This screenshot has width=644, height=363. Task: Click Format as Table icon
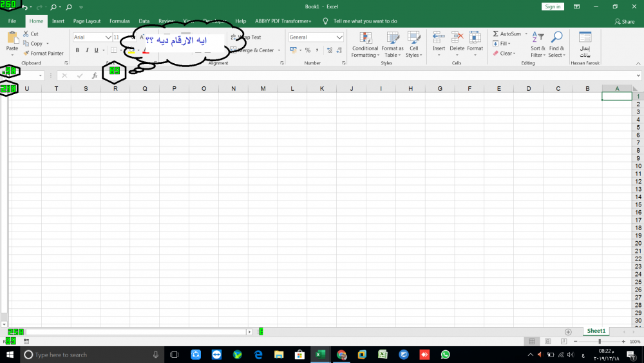click(393, 38)
